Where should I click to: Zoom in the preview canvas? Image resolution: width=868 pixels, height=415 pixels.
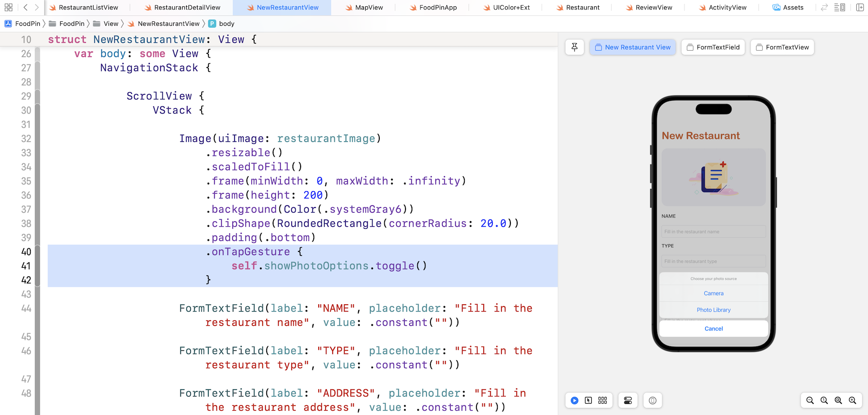[x=853, y=401]
